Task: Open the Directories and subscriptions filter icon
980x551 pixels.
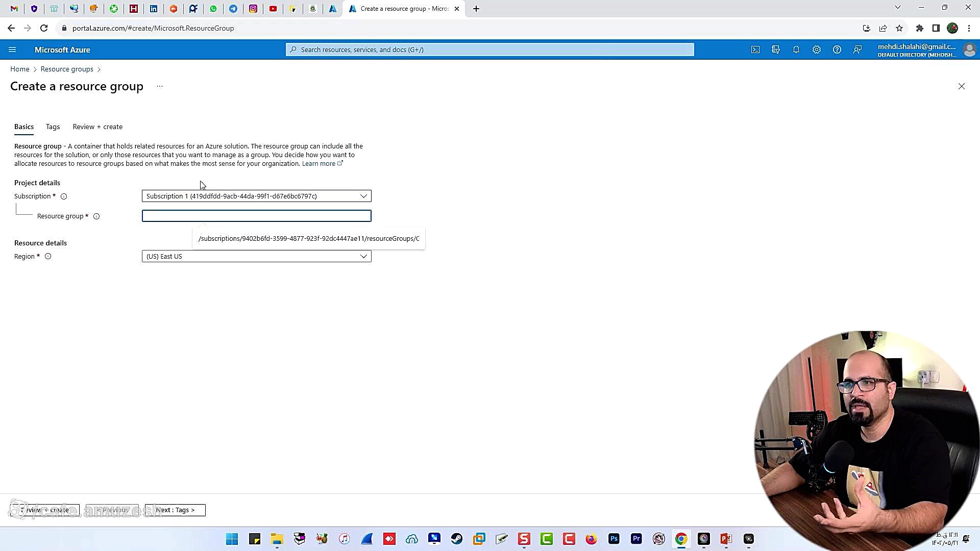Action: tap(776, 49)
